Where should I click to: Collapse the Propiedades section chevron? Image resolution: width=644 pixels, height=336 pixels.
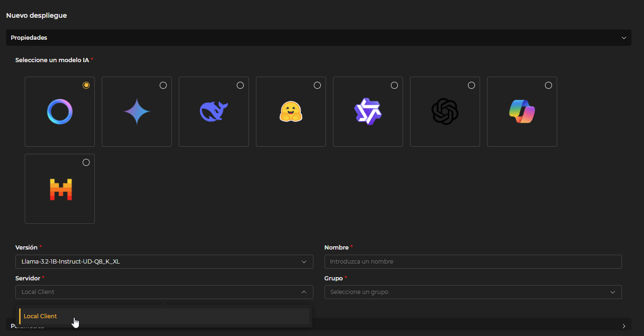point(624,38)
